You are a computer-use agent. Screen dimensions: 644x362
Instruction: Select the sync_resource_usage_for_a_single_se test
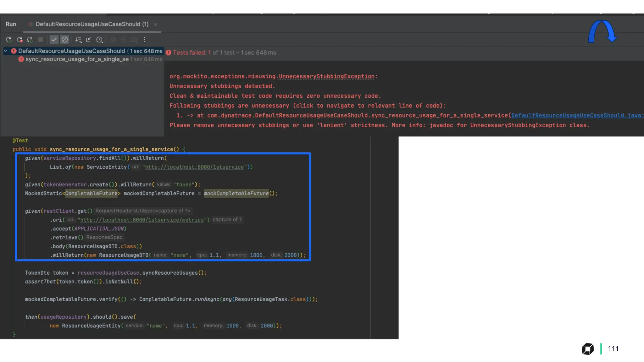77,59
